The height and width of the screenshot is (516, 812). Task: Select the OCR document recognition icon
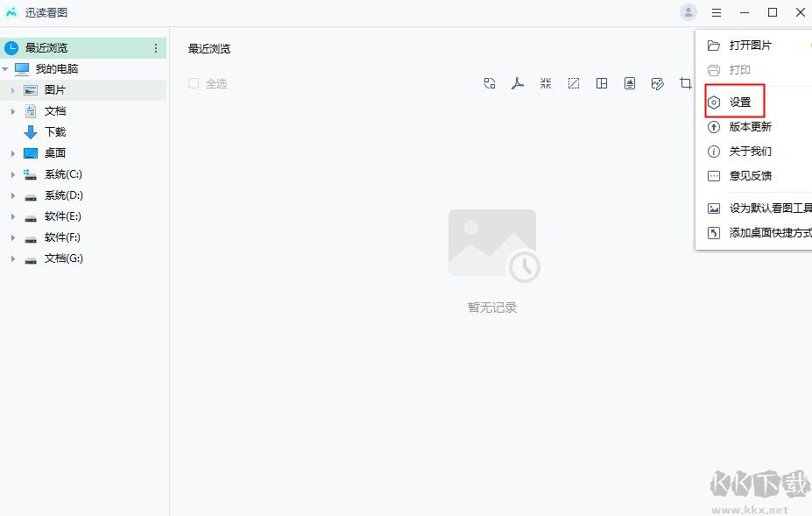(630, 83)
